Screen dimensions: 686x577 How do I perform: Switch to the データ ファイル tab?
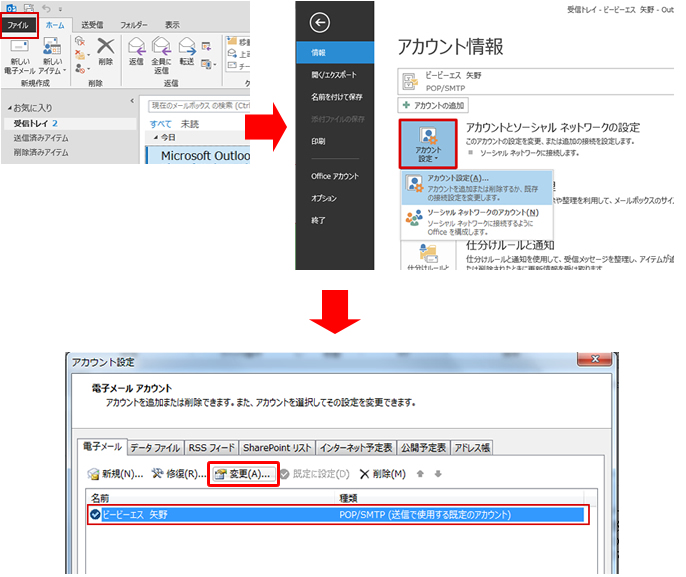pos(155,447)
